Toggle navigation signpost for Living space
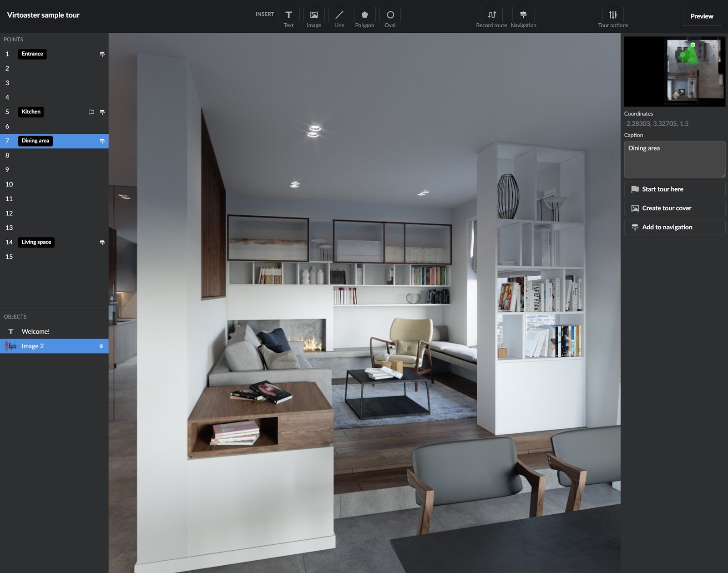Screen dimensions: 728x573 (102, 243)
